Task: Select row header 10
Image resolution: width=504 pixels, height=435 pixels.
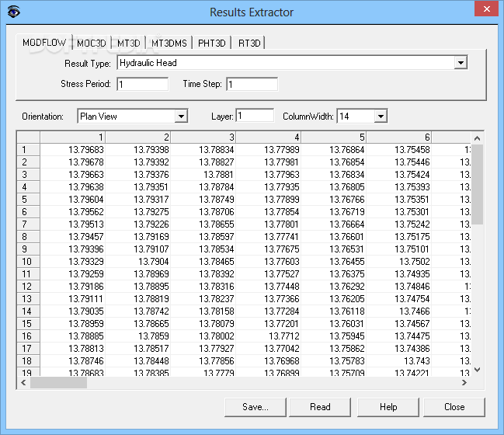Action: tap(28, 262)
